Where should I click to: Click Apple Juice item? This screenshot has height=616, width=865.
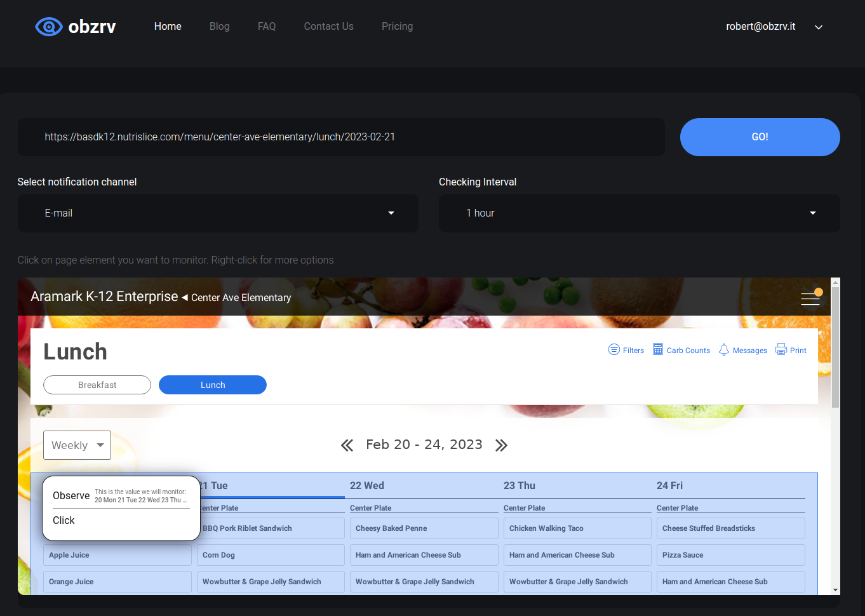[x=117, y=555]
